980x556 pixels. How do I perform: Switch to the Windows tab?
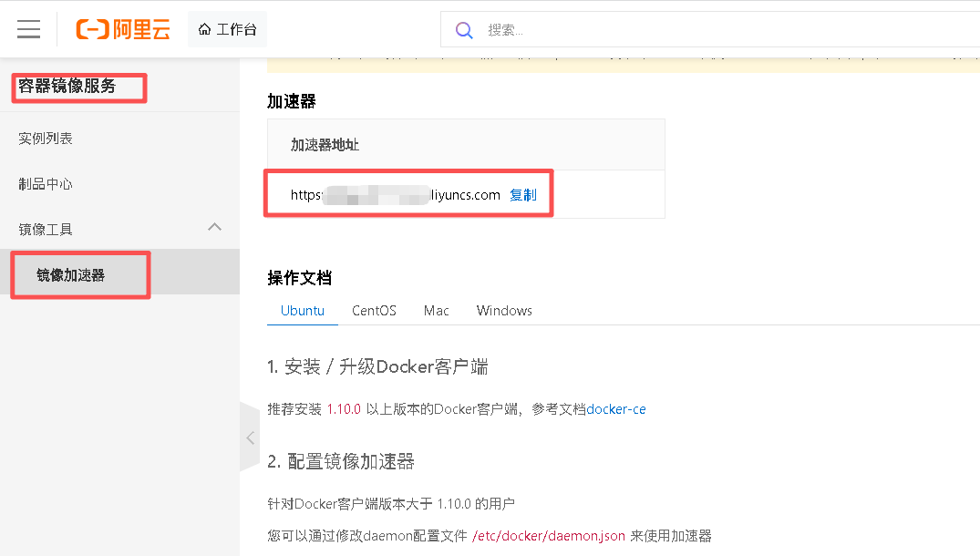504,311
